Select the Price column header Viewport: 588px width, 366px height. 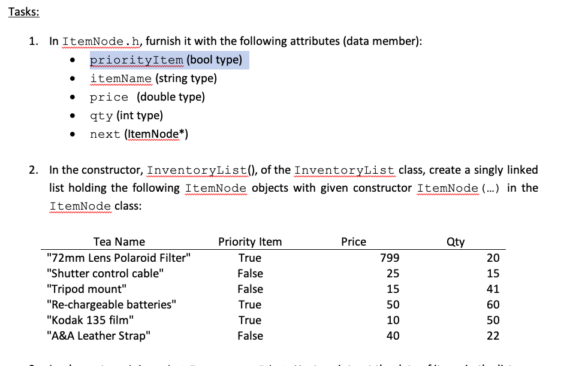point(354,241)
